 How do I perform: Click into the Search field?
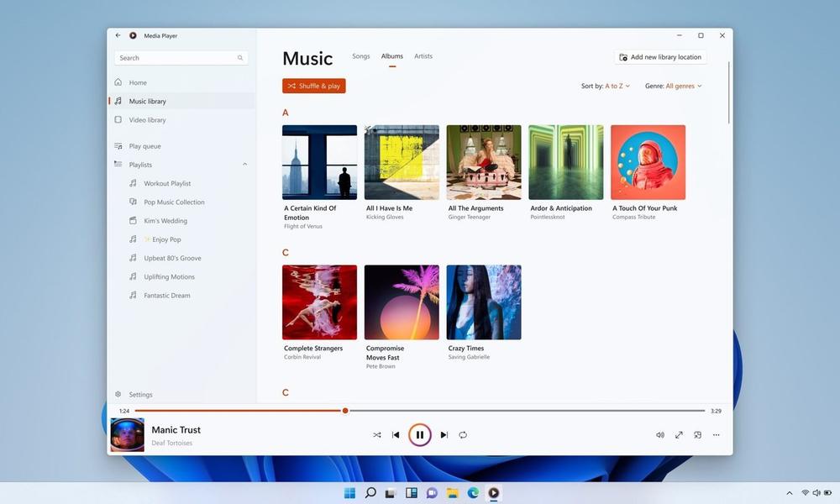click(181, 58)
